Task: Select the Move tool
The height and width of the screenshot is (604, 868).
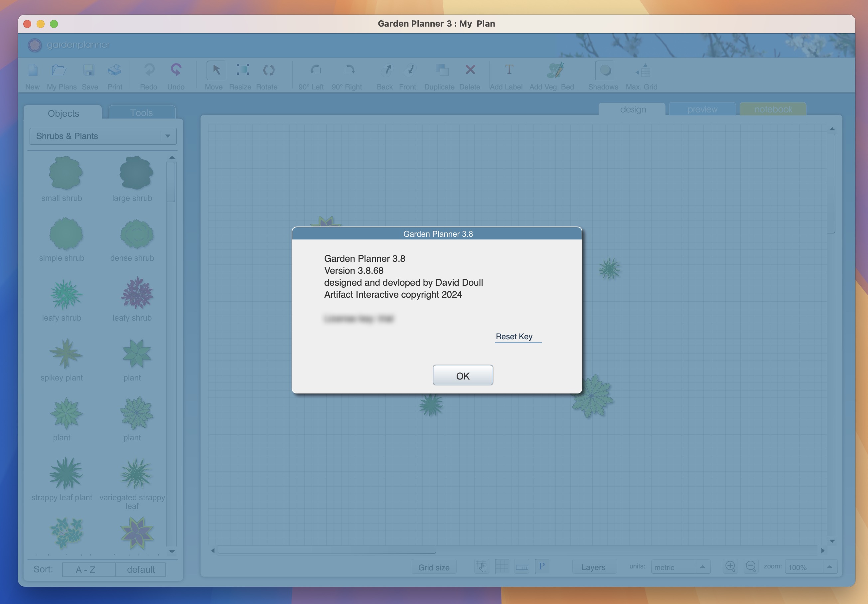Action: pos(216,70)
